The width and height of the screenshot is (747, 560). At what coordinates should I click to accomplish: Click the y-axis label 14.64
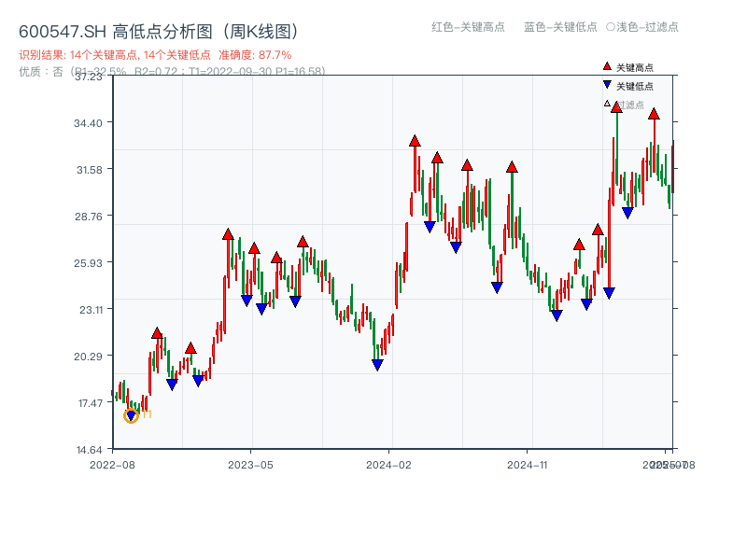click(90, 450)
